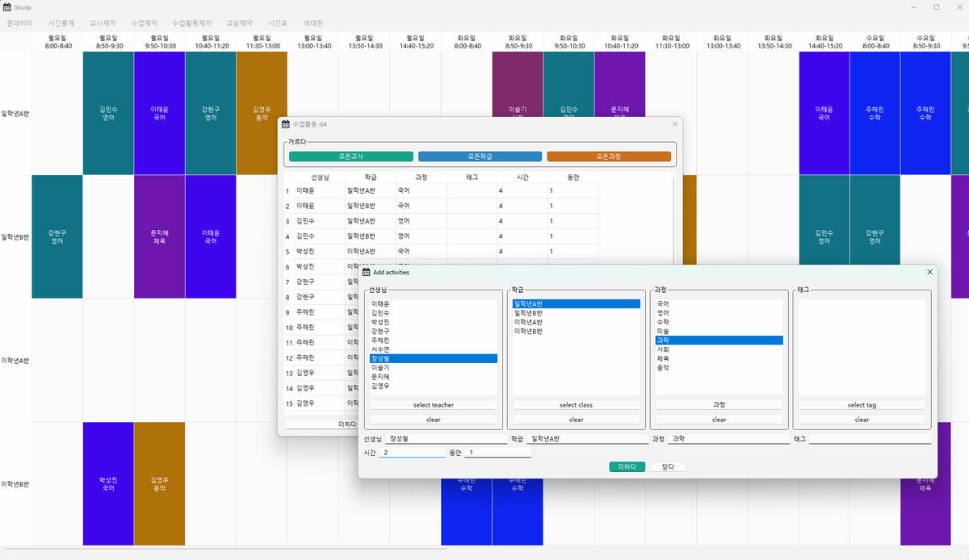Click the 닫다 close button

tap(668, 466)
